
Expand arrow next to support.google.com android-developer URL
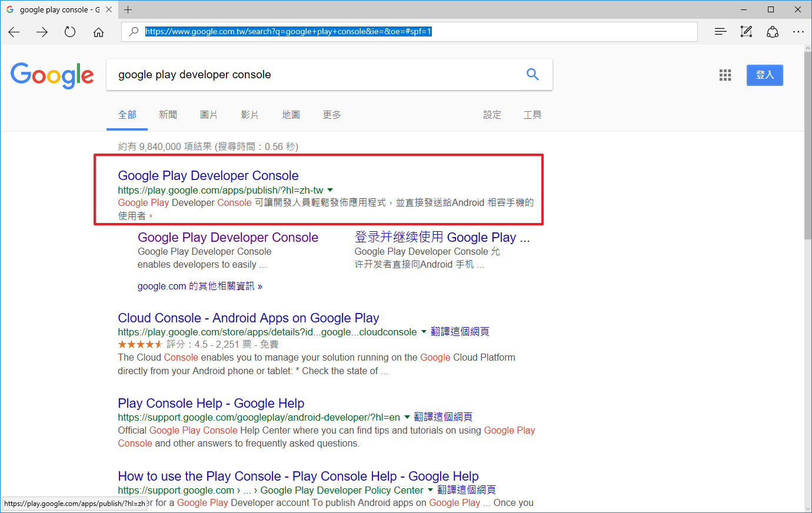[407, 417]
